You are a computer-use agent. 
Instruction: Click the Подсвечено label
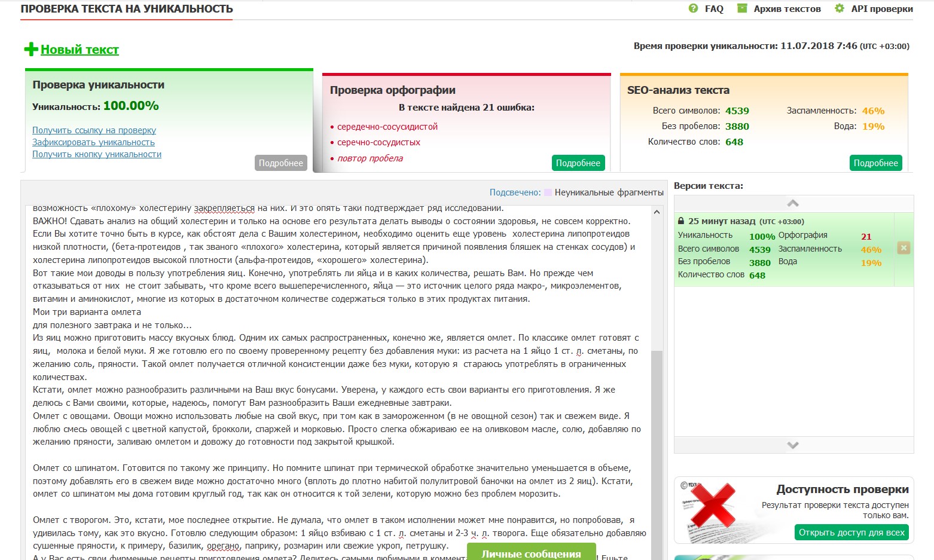(x=515, y=192)
